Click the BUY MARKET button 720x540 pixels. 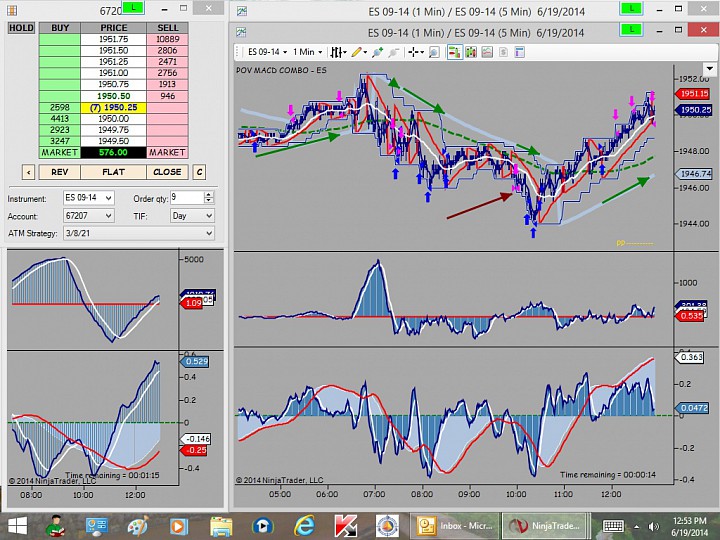coord(60,152)
